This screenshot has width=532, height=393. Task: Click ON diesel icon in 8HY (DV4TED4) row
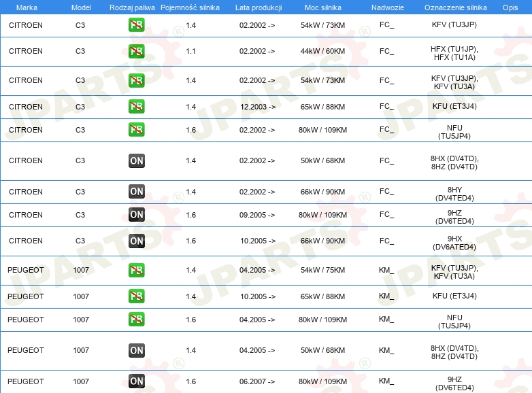point(137,191)
